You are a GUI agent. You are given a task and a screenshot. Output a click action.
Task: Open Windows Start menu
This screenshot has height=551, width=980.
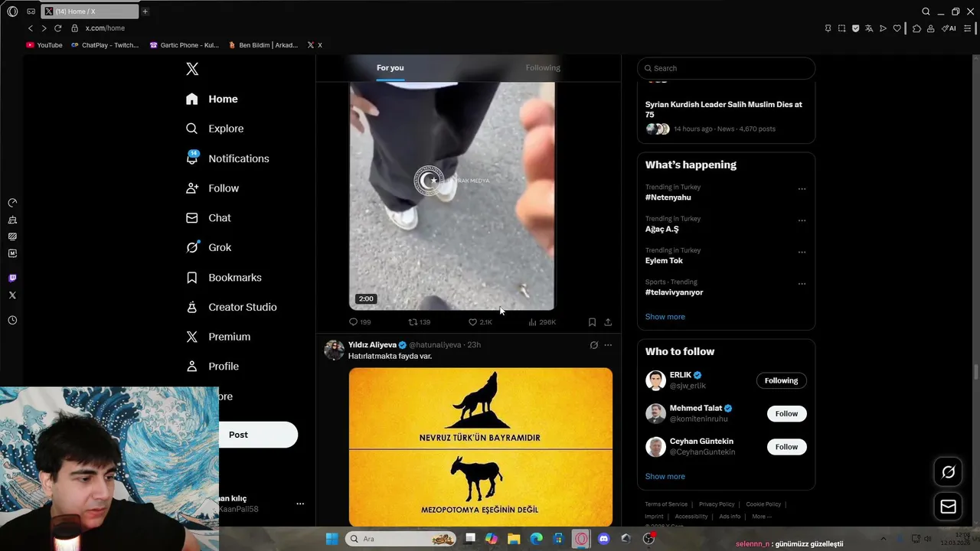tap(332, 539)
